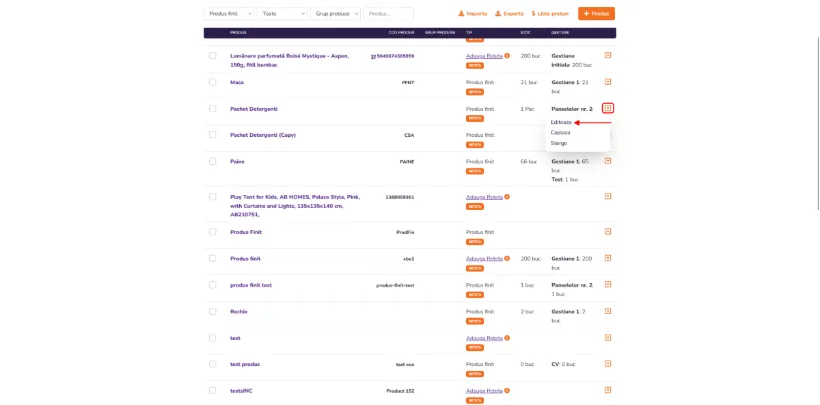The image size is (820, 405).
Task: Click the action icon for the Lumânare parfumată row
Action: pos(608,55)
